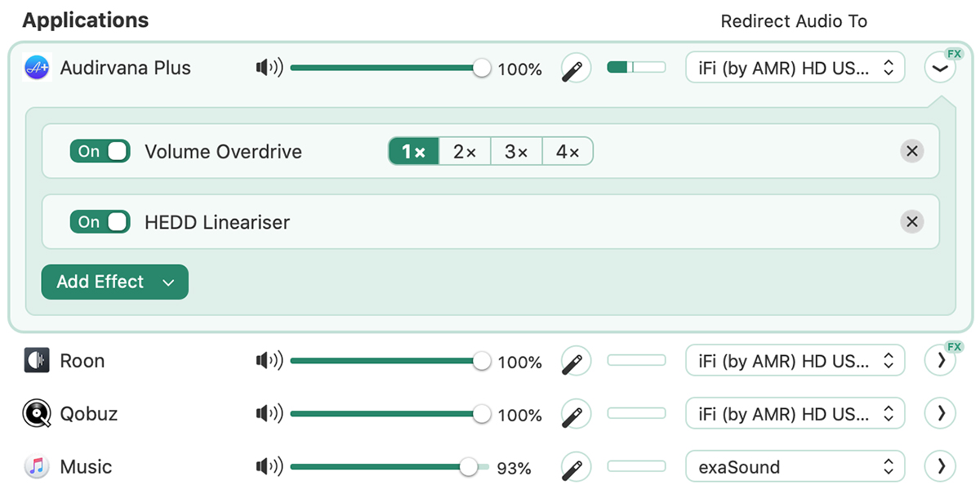This screenshot has height=494, width=980.
Task: Open the magic-wand boost for Qobuz
Action: point(576,414)
